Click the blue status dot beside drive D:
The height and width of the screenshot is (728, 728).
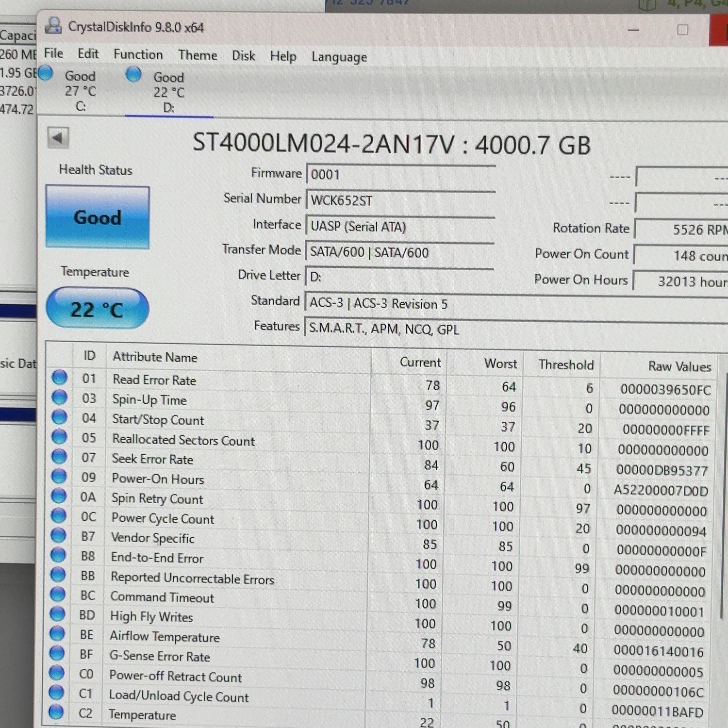133,75
